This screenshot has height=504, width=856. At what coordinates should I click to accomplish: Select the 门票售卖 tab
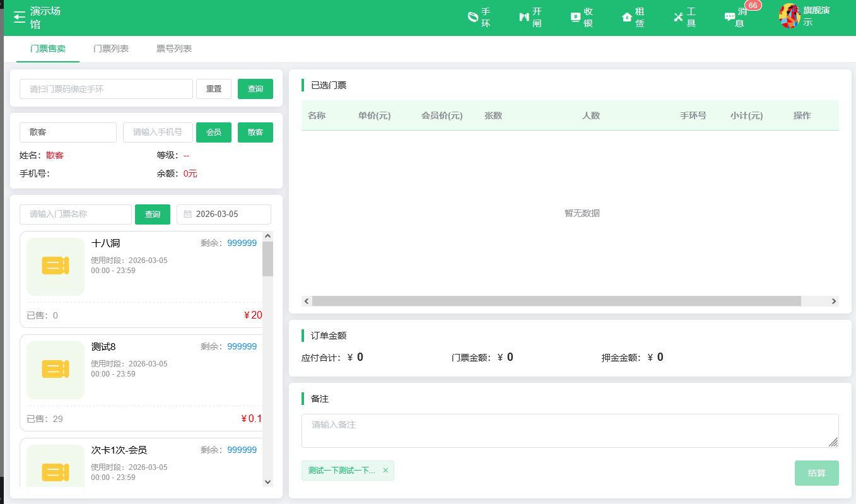coord(47,49)
